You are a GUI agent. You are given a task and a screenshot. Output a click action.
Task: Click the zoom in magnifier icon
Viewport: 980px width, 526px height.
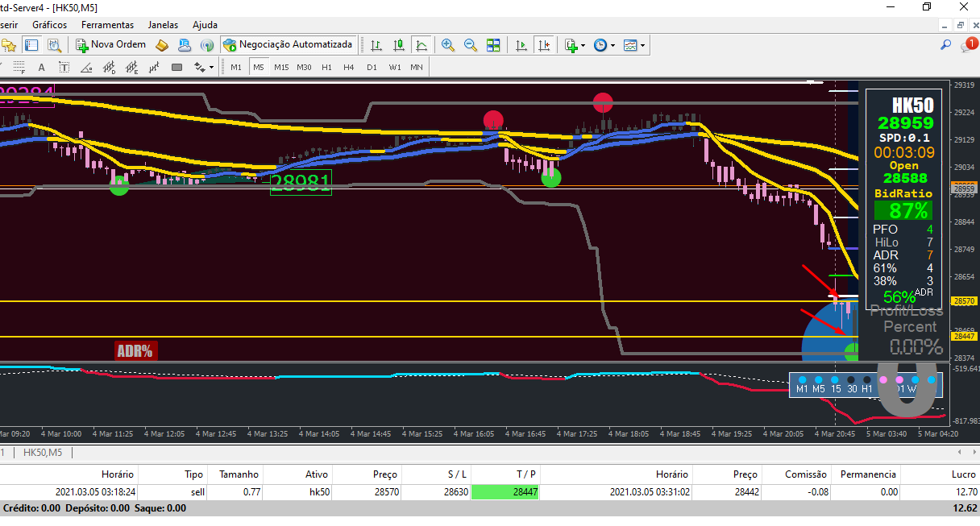(x=447, y=45)
